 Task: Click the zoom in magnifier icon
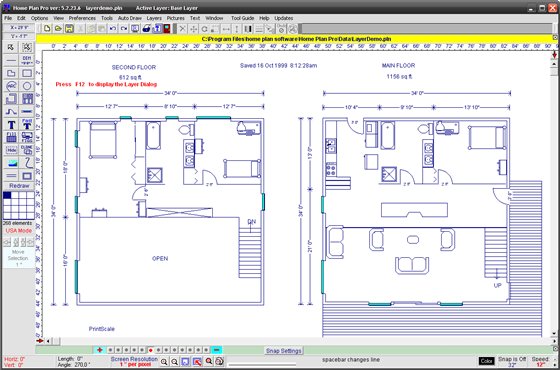pyautogui.click(x=164, y=361)
